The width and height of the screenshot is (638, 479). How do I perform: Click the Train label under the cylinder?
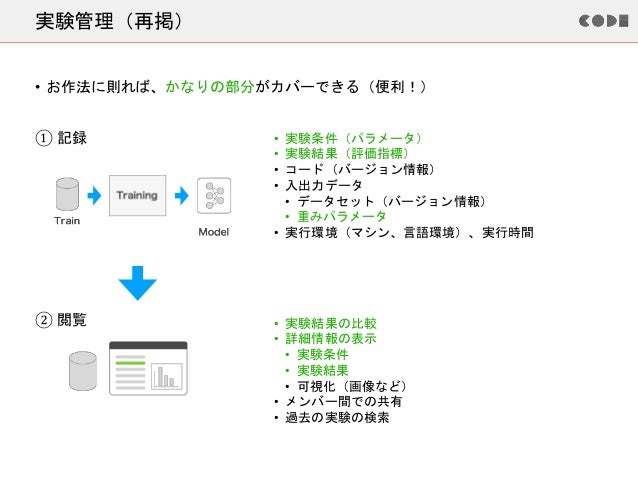coord(67,221)
